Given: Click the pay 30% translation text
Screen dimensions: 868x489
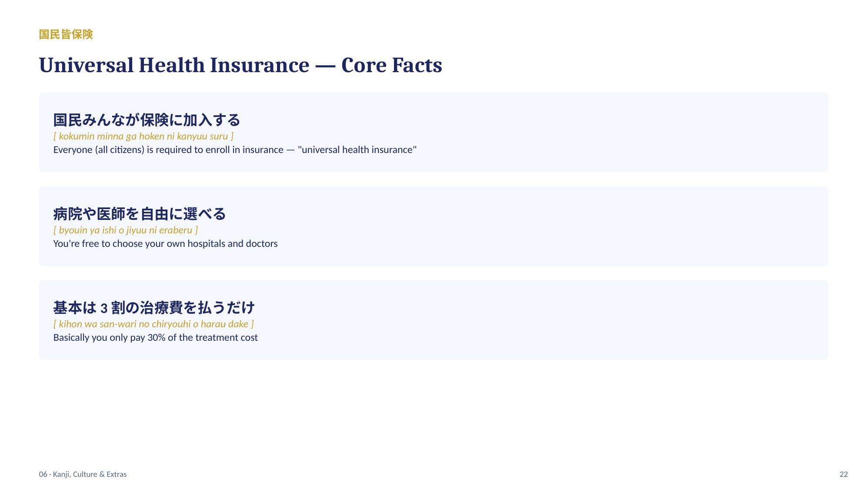Looking at the screenshot, I should pos(155,337).
